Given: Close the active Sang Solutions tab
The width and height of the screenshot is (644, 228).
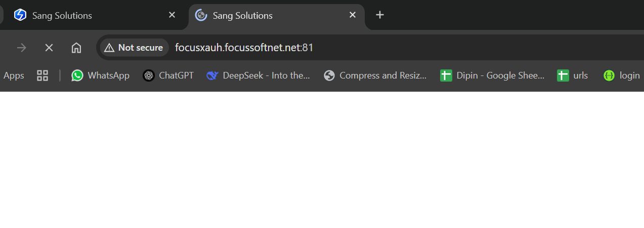Looking at the screenshot, I should click(x=353, y=15).
